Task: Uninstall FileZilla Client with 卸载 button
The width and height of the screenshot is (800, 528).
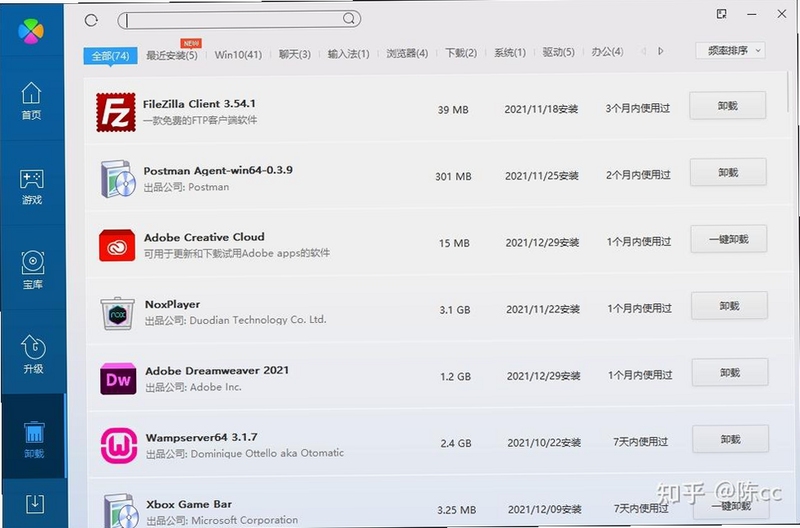Action: click(x=728, y=106)
